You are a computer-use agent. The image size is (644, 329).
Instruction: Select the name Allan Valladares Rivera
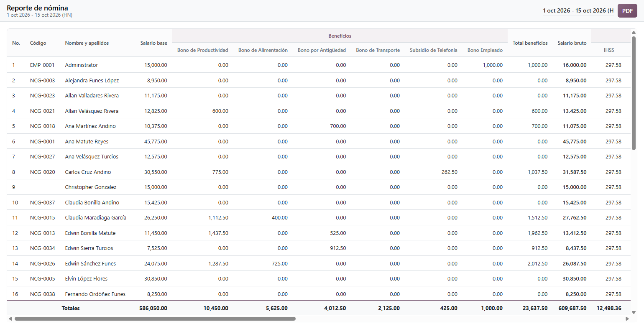tap(92, 96)
